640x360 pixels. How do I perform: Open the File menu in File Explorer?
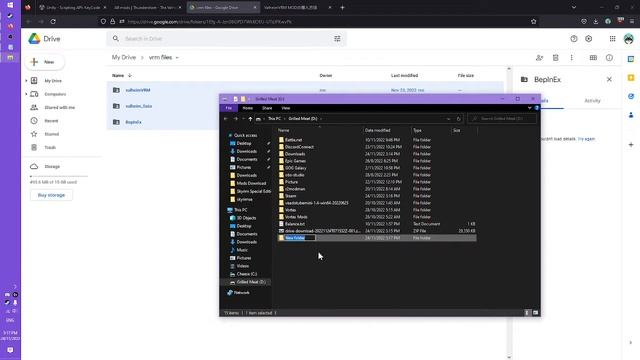tap(229, 108)
